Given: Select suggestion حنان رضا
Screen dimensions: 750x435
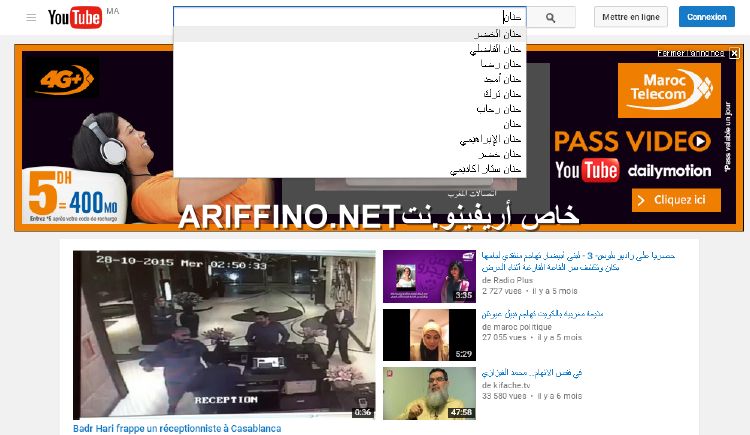Looking at the screenshot, I should pos(350,64).
